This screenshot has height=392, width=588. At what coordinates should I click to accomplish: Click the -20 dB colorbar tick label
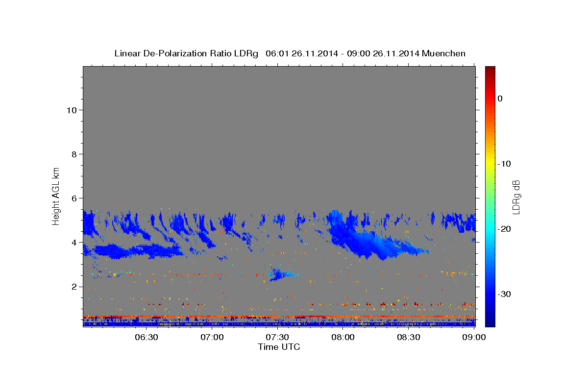[x=504, y=229]
